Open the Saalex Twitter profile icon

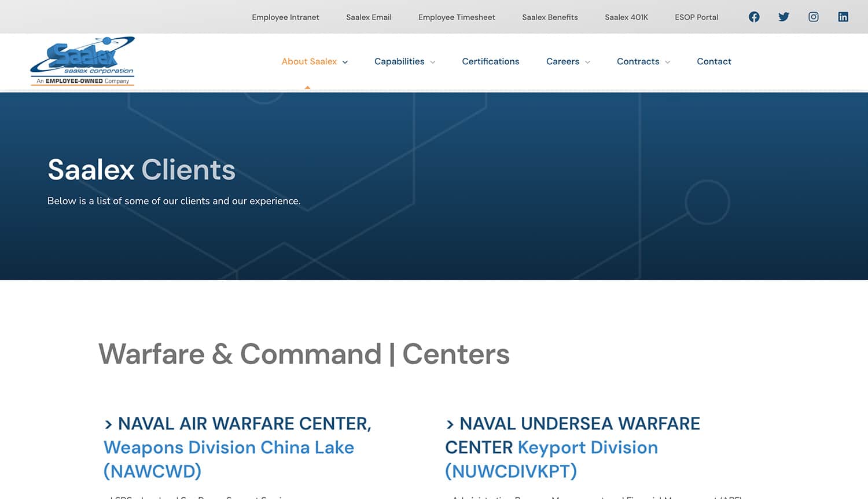click(x=784, y=17)
